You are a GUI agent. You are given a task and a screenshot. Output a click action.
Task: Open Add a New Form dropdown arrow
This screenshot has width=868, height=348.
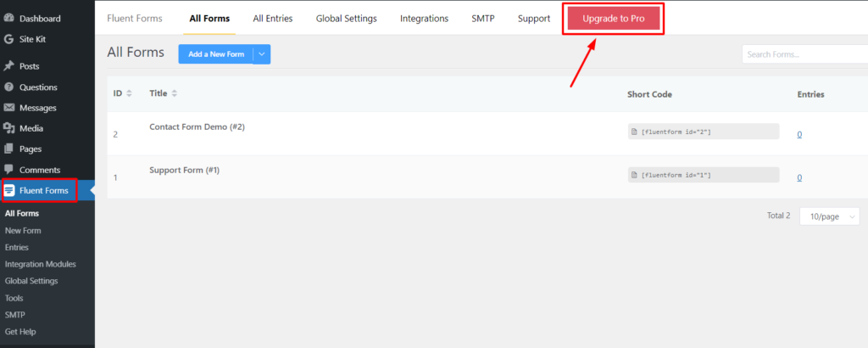(x=262, y=54)
